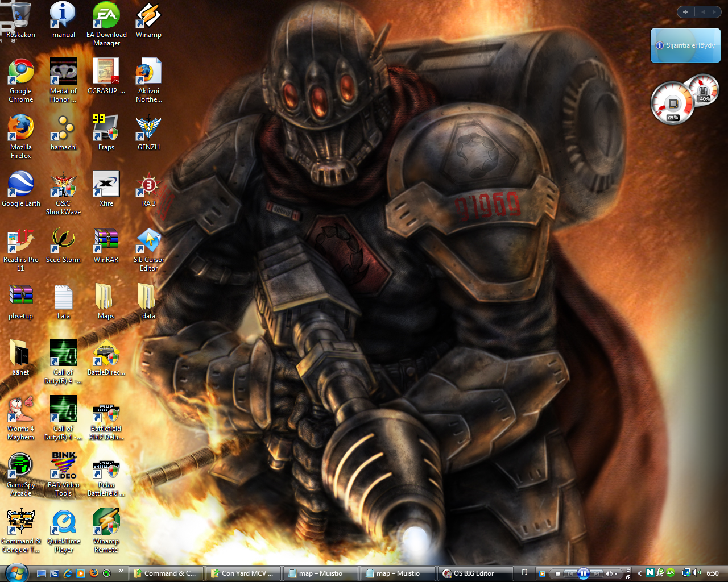
Task: Open the Worms 4 Mayhem shortcut
Action: click(21, 410)
